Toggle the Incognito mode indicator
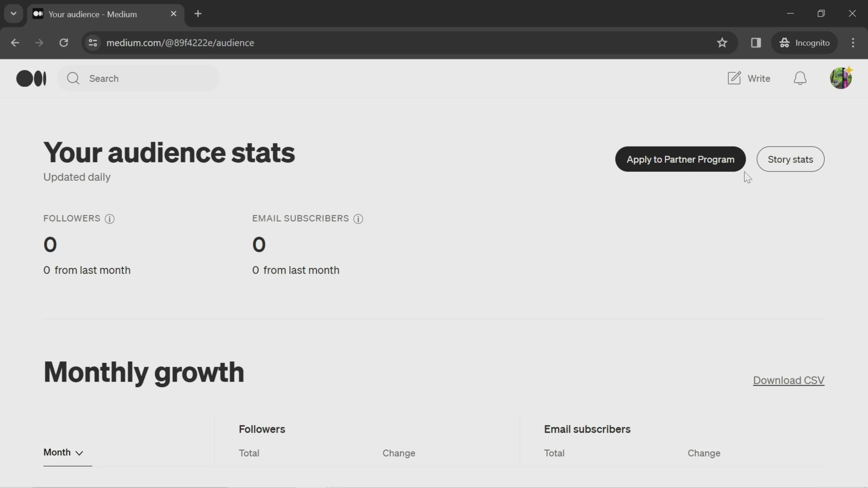868x488 pixels. 805,42
